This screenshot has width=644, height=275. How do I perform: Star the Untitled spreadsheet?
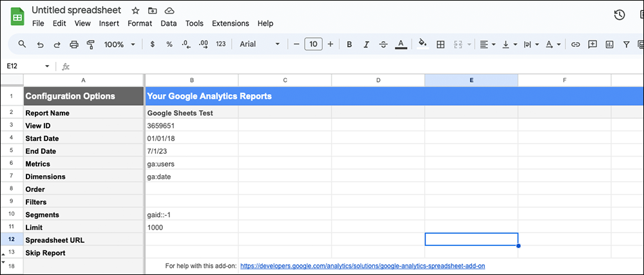[x=135, y=11]
